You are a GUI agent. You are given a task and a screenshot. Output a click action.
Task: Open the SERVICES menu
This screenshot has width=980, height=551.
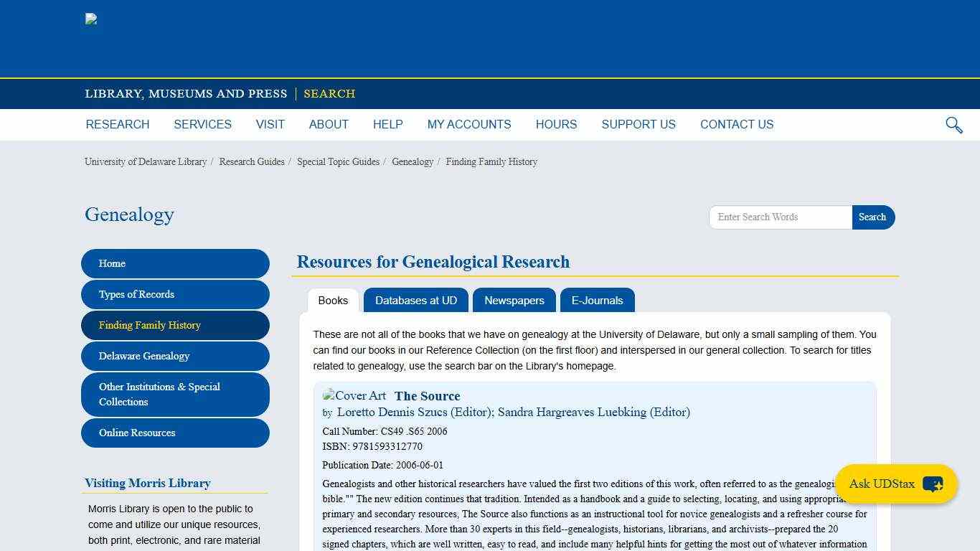coord(202,124)
